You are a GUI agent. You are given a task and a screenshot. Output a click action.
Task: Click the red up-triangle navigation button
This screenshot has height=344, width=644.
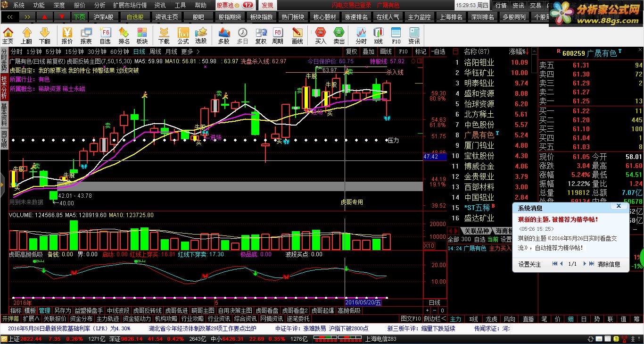pos(44,17)
